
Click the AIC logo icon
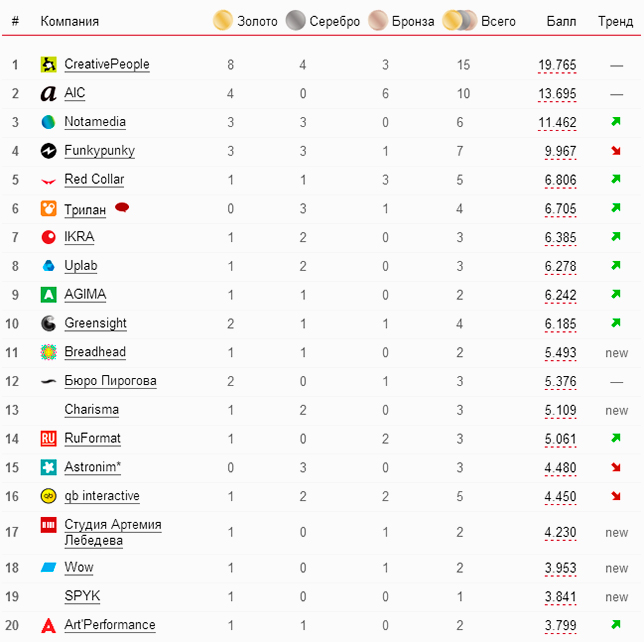(x=48, y=94)
